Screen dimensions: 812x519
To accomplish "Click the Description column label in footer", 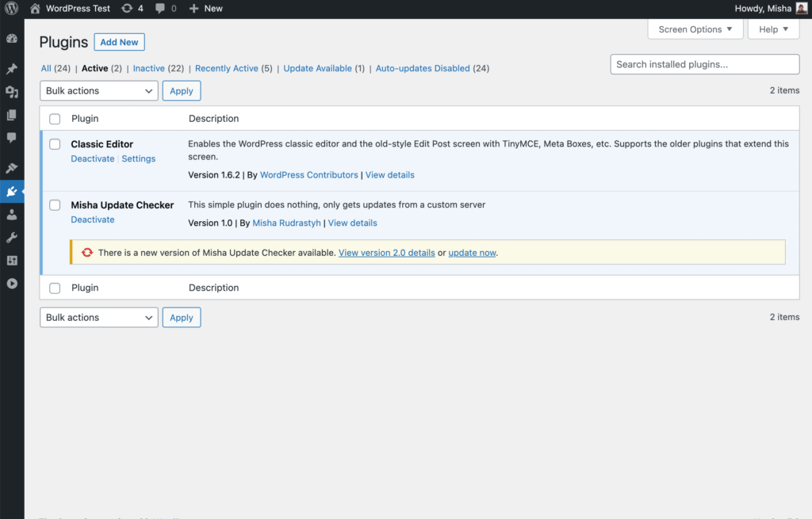I will point(213,288).
